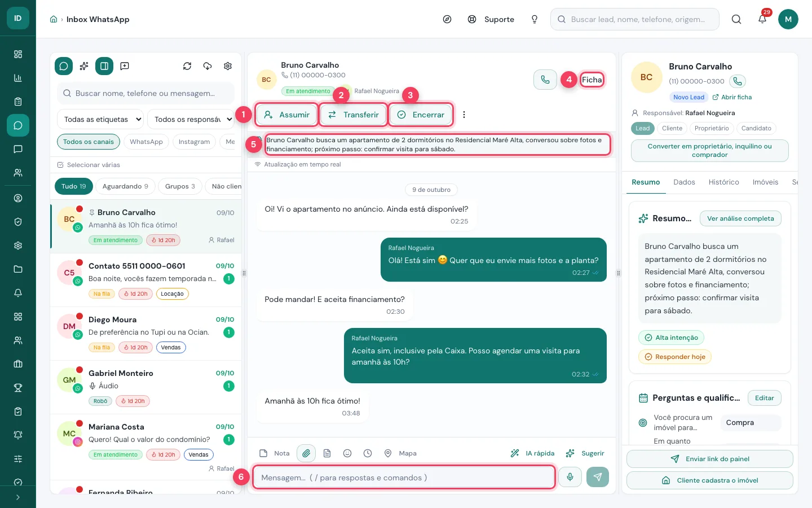Image resolution: width=812 pixels, height=508 pixels.
Task: Select the Cliente type chip
Action: point(672,128)
